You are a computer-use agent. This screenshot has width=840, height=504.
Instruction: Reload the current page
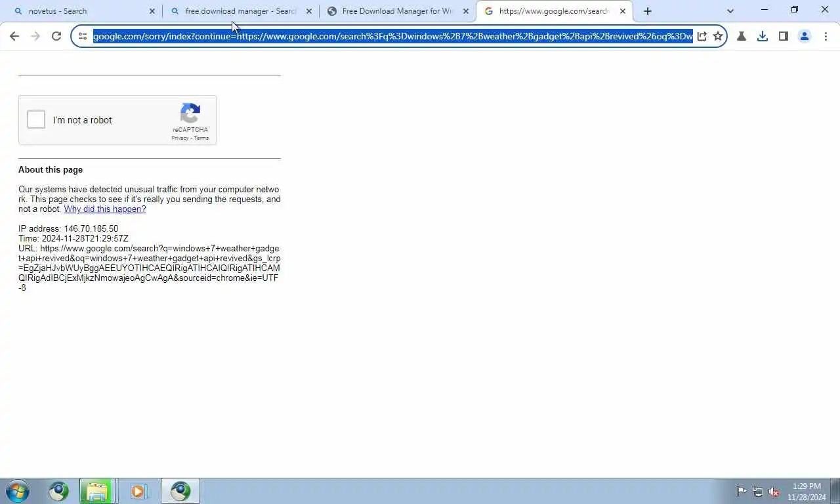tap(56, 36)
